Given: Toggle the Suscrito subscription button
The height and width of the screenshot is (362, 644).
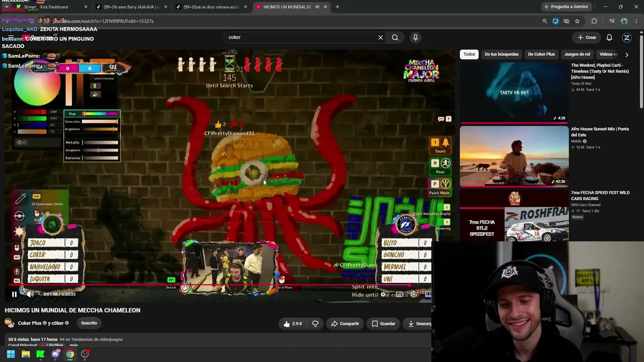Looking at the screenshot, I should [x=89, y=323].
